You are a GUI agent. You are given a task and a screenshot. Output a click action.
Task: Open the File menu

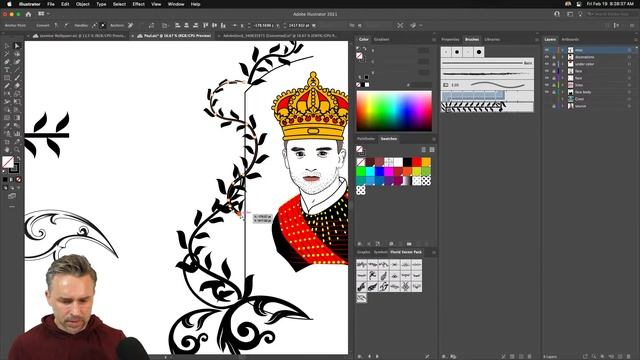pos(51,4)
